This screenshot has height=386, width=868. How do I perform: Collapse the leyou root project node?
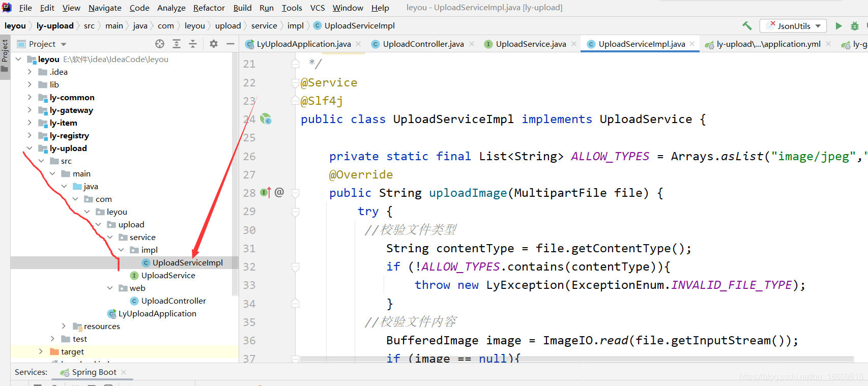coord(18,59)
